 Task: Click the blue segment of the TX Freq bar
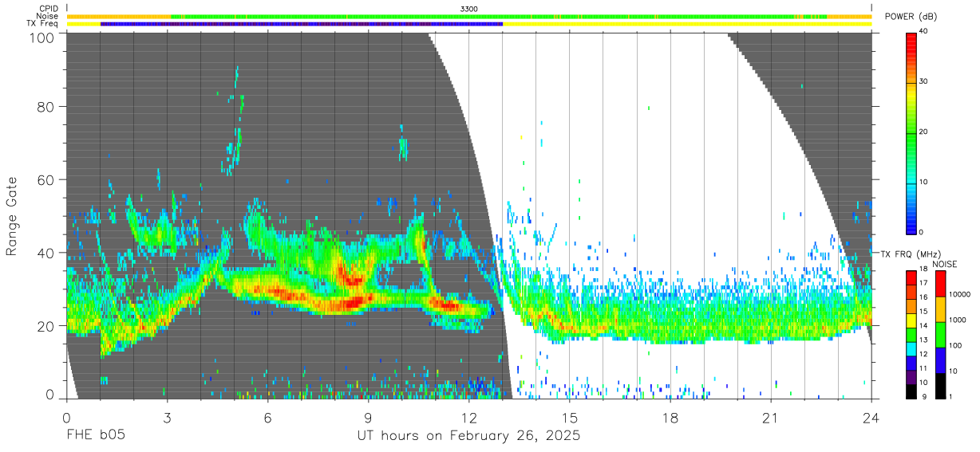[x=302, y=24]
